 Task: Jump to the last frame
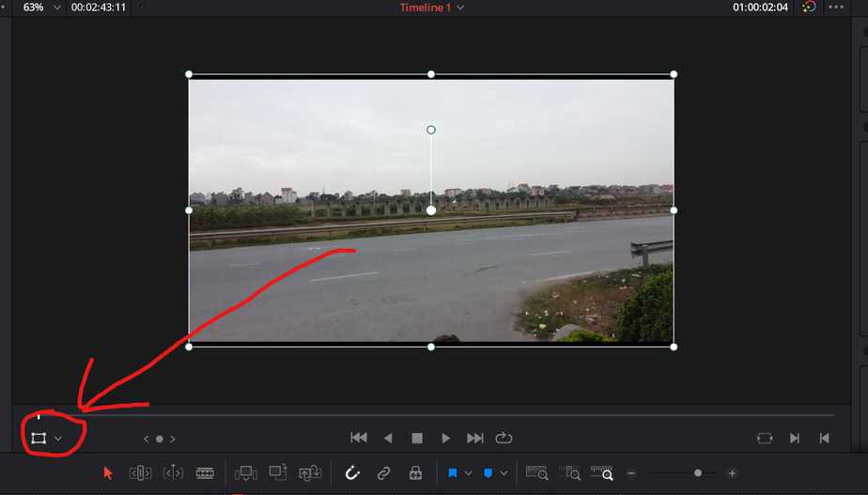pos(475,438)
